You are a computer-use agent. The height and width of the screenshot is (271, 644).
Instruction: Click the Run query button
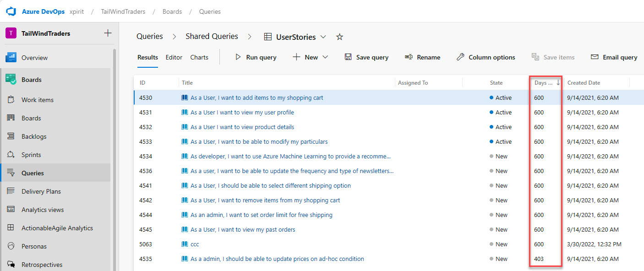pyautogui.click(x=256, y=57)
